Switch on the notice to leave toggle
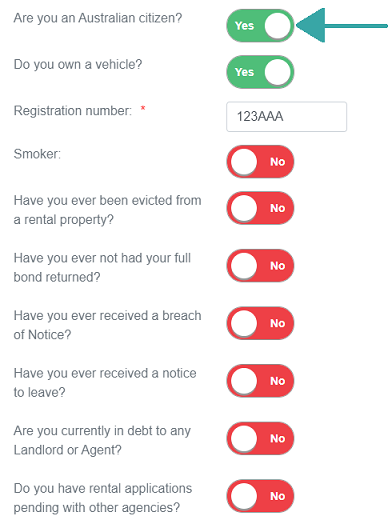The width and height of the screenshot is (392, 524). click(260, 381)
